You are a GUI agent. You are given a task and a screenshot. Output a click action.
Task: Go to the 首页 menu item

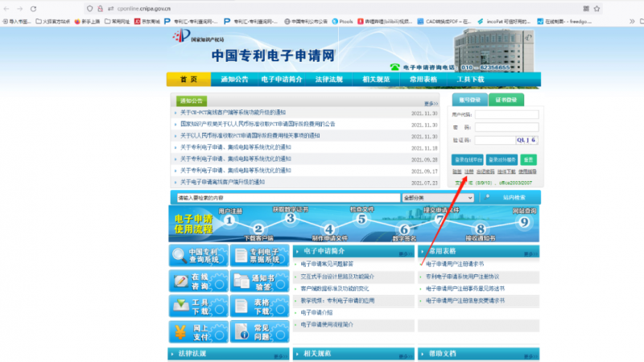click(x=188, y=79)
